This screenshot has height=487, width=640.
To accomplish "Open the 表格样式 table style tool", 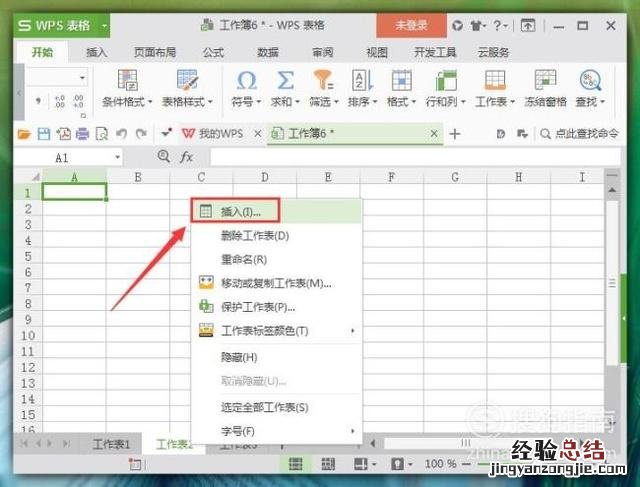I will point(187,82).
